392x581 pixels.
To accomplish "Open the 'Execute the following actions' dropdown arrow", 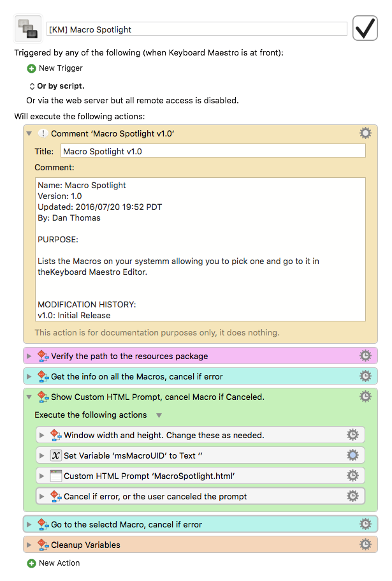I will click(x=159, y=415).
